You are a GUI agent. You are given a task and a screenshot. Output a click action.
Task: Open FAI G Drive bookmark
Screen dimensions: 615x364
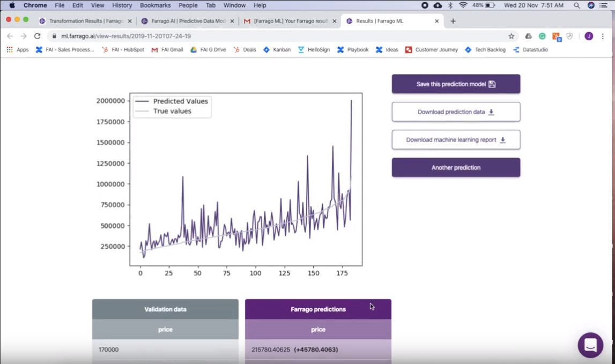[208, 50]
